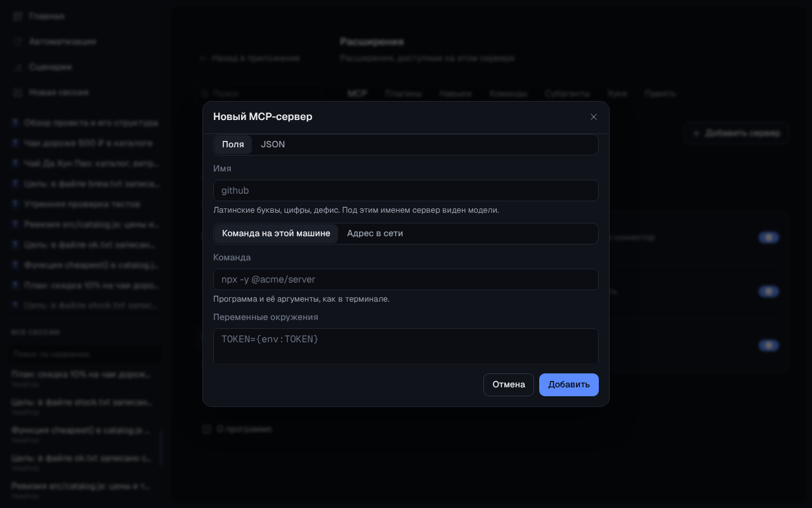The height and width of the screenshot is (508, 812).
Task: Click the icon beside 'Чаи дороже 500 ₽'
Action: pos(15,143)
